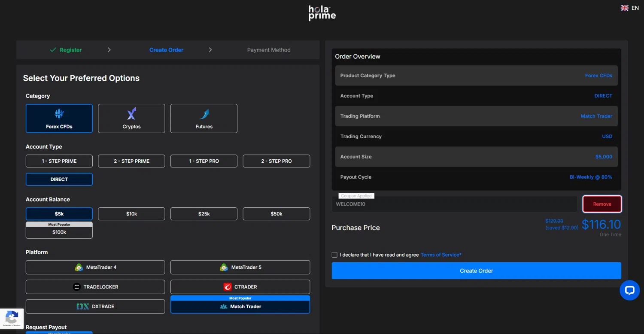
Task: Pick the $5k account balance
Action: (x=59, y=214)
